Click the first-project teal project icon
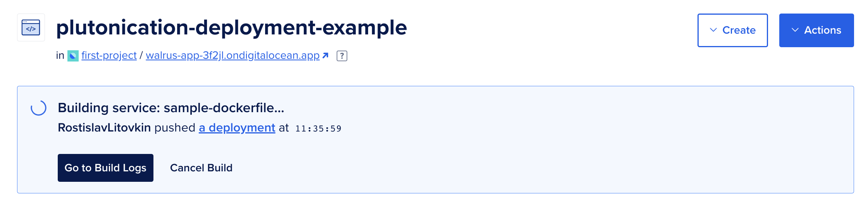This screenshot has height=205, width=868. pos(73,56)
